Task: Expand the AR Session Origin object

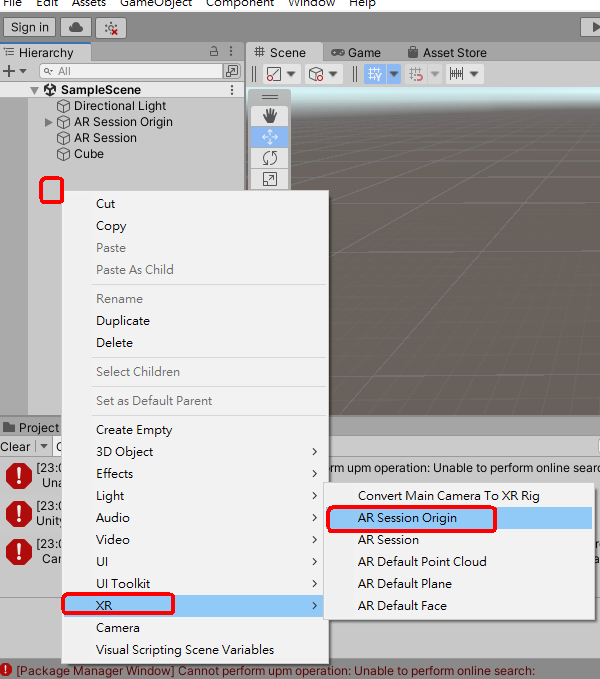Action: click(x=48, y=123)
